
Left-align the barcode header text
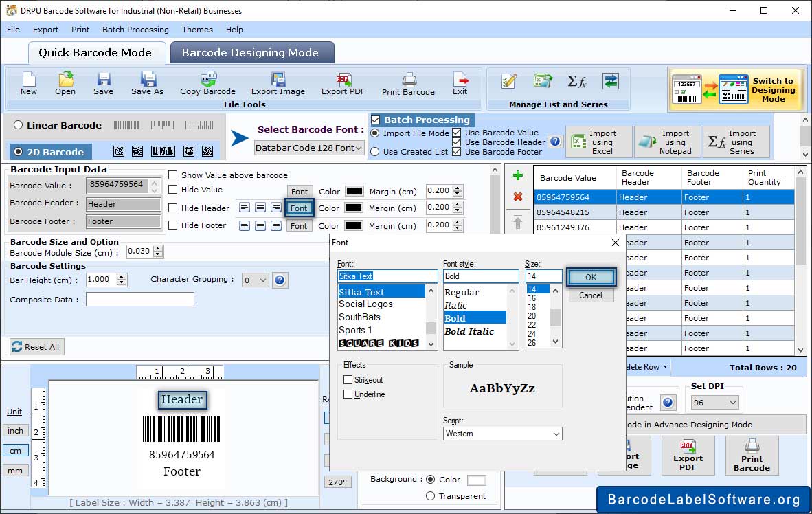[245, 208]
